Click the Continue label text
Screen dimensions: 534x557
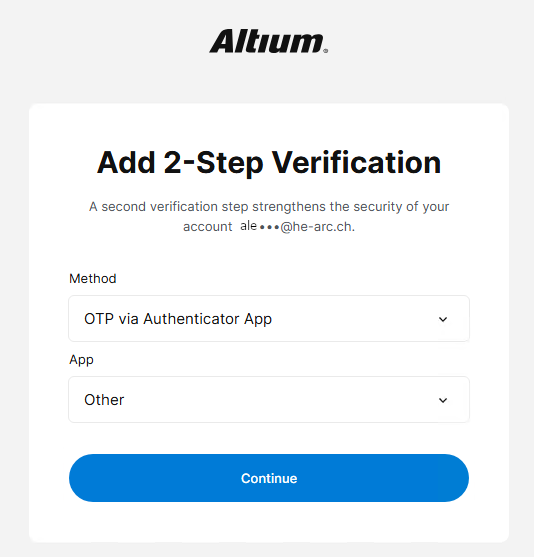tap(269, 478)
